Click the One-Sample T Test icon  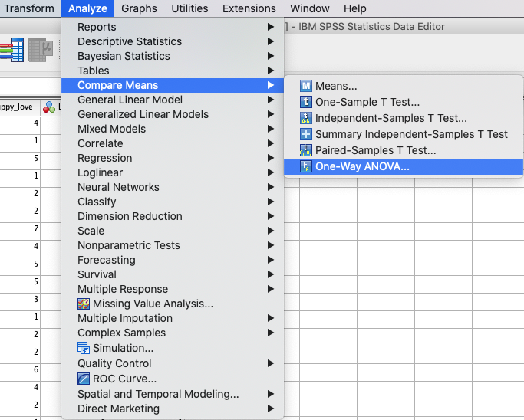306,102
